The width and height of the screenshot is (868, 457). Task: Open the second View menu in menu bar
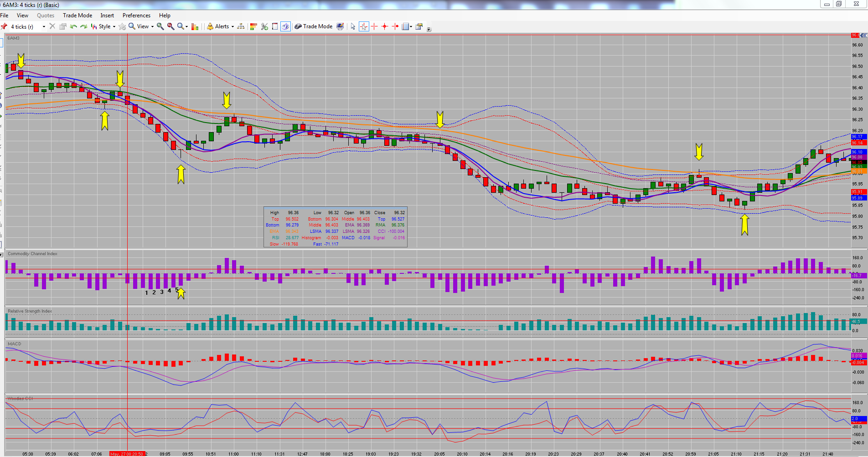[22, 15]
